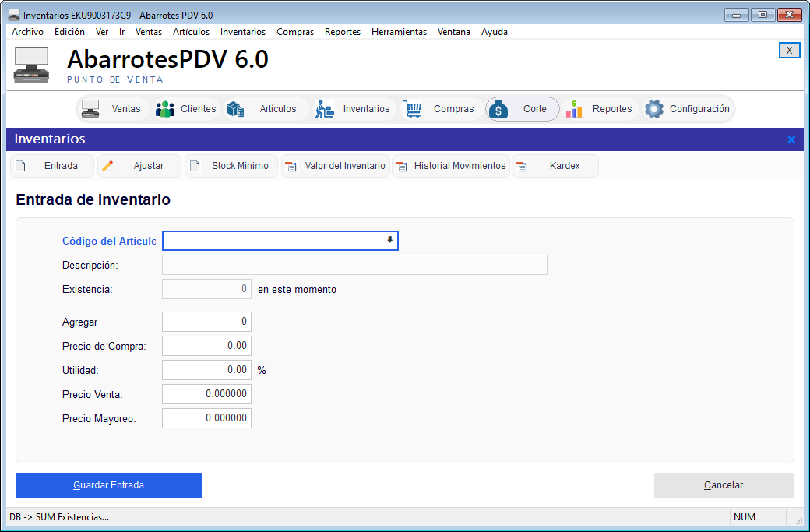Click the Artículos boxes icon

[235, 109]
